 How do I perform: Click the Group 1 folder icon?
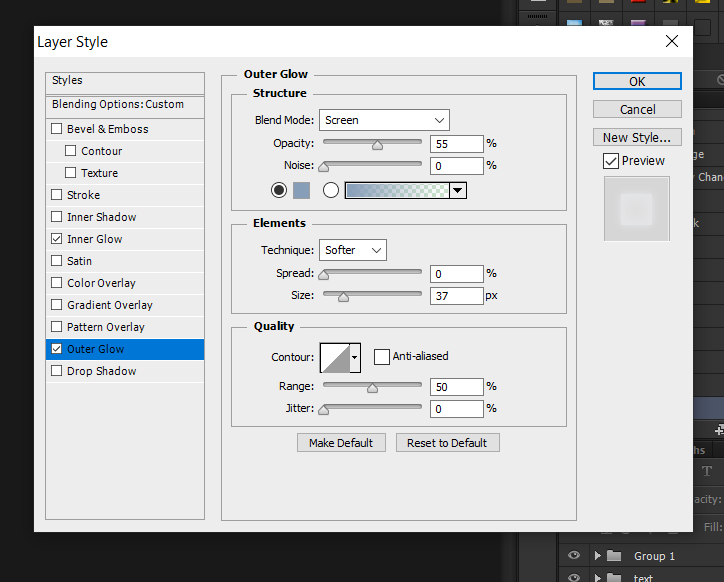[x=614, y=556]
